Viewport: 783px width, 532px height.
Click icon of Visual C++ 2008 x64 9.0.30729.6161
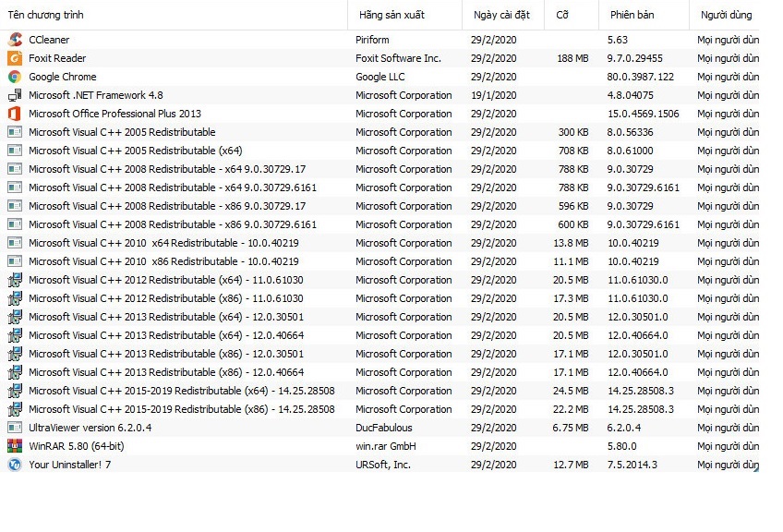pyautogui.click(x=15, y=187)
